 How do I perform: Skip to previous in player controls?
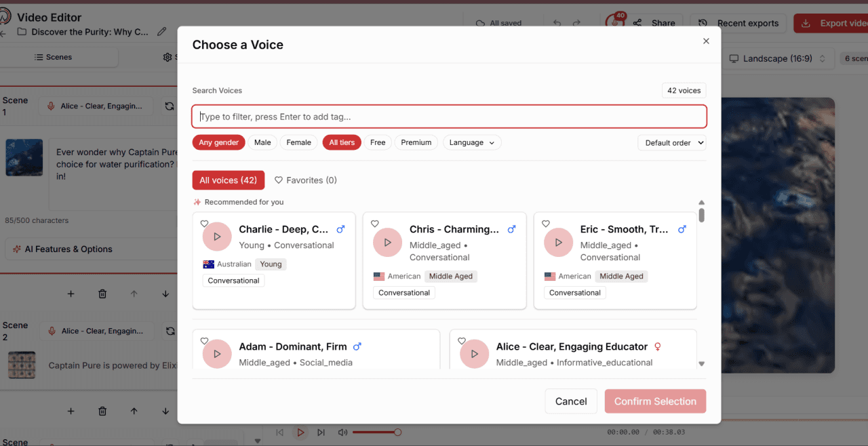pyautogui.click(x=279, y=432)
